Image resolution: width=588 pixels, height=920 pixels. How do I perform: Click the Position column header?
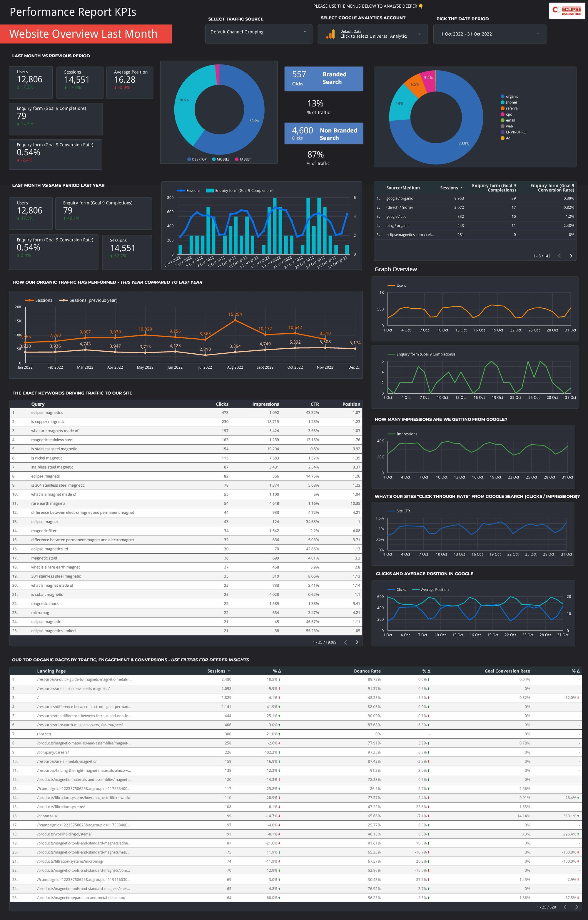click(x=351, y=404)
